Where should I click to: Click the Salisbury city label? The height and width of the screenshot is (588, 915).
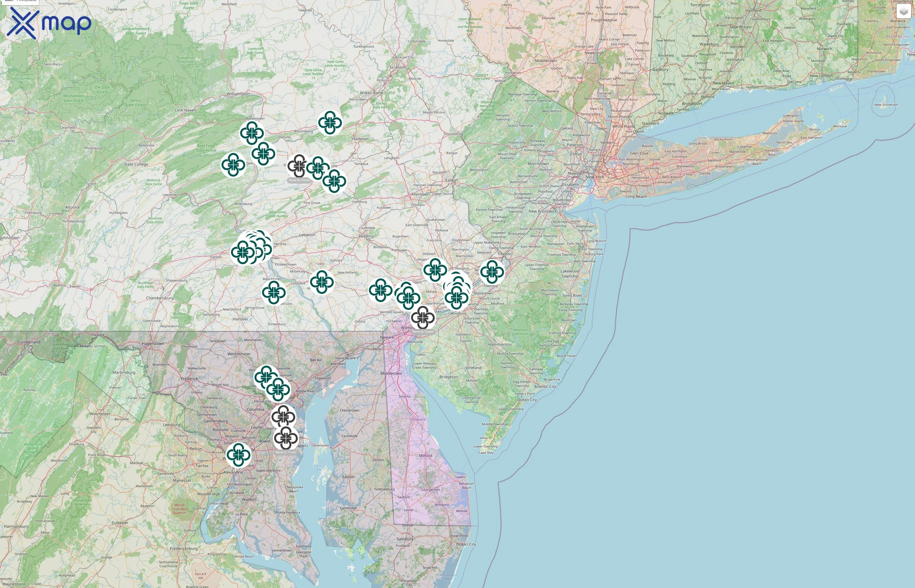(x=405, y=539)
